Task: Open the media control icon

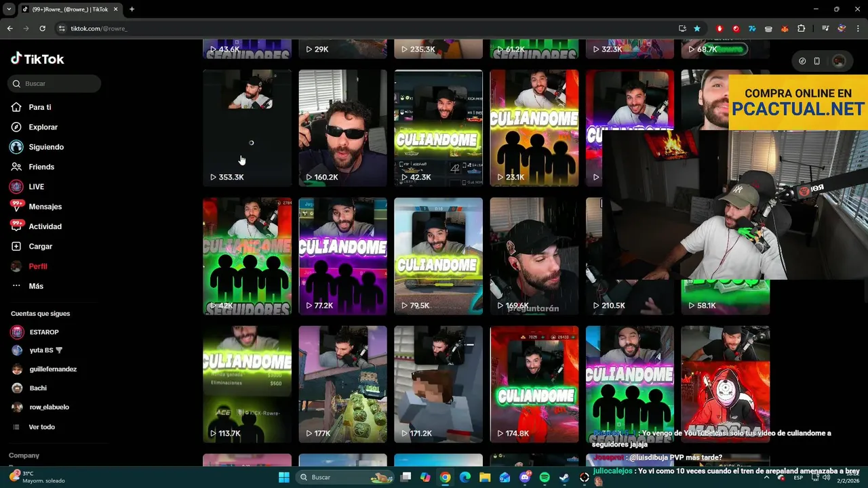Action: tap(825, 28)
